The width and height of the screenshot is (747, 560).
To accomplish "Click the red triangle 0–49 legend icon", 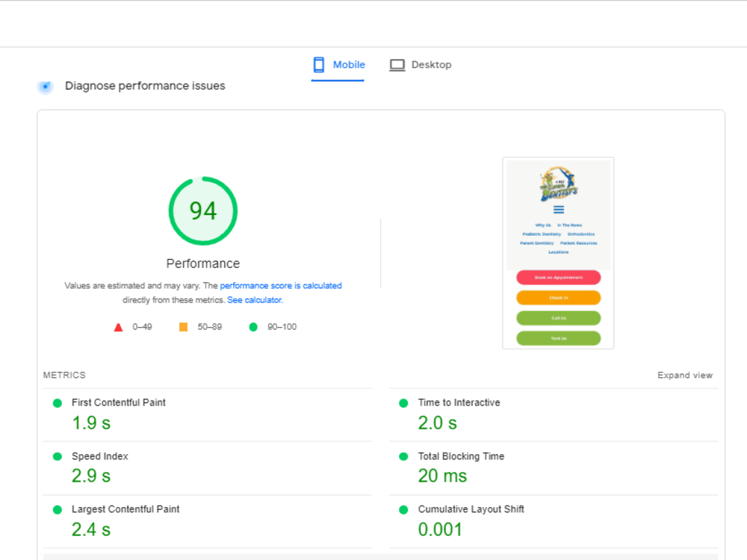I will [118, 327].
